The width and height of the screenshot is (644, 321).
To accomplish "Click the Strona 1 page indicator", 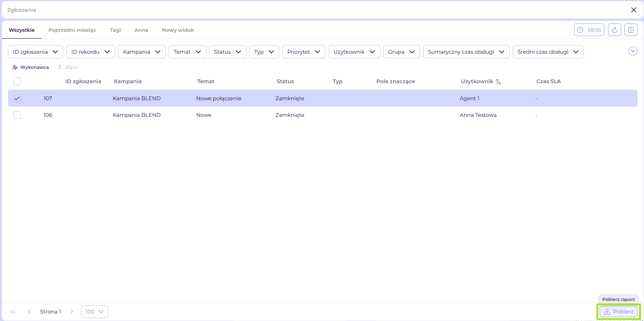I will point(50,312).
